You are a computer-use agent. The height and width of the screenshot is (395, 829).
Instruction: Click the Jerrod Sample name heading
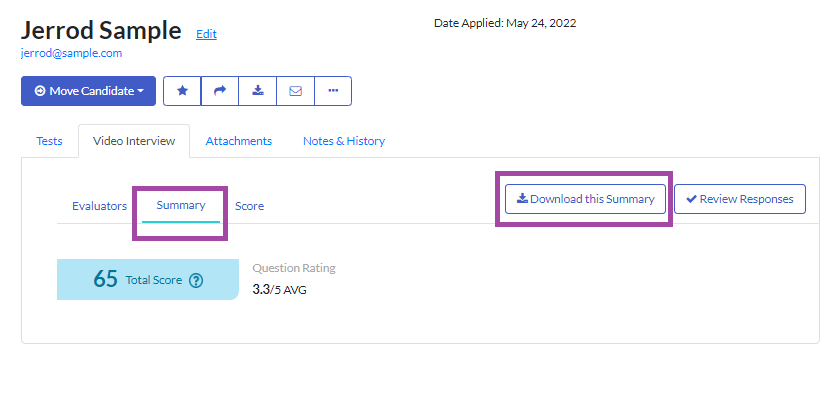[101, 30]
